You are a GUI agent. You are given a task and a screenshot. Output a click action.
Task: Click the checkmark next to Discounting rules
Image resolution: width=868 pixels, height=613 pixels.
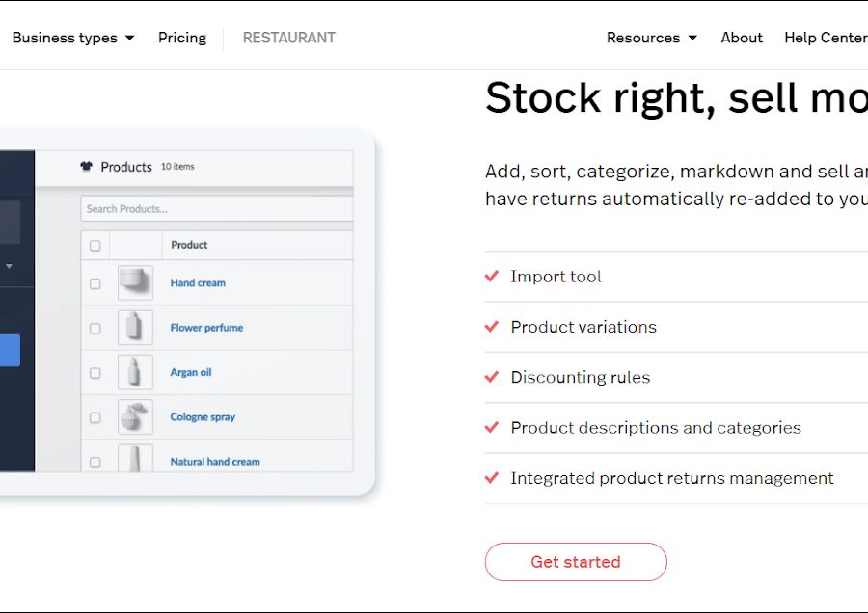[x=492, y=377]
